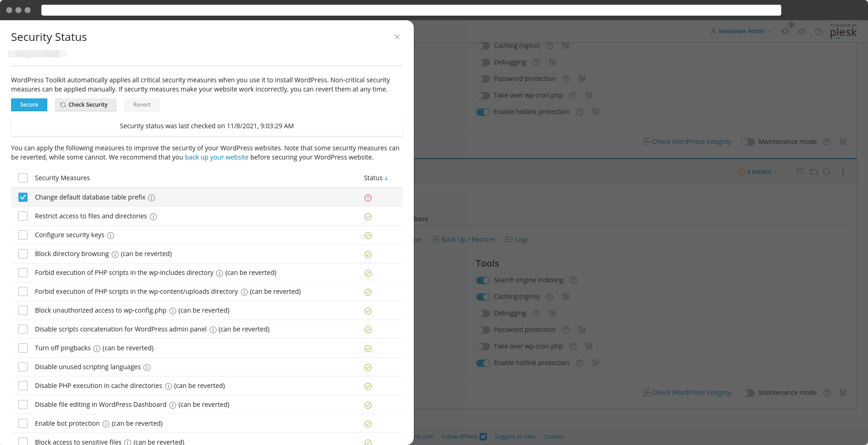Viewport: 868px width, 445px height.
Task: Open settings sliders beside top Password protection
Action: [582, 79]
